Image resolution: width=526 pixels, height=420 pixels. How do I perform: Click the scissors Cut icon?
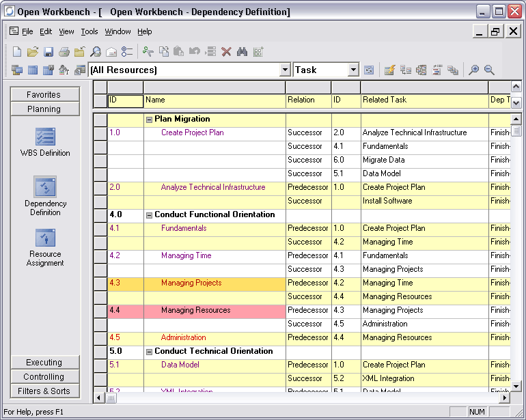148,52
